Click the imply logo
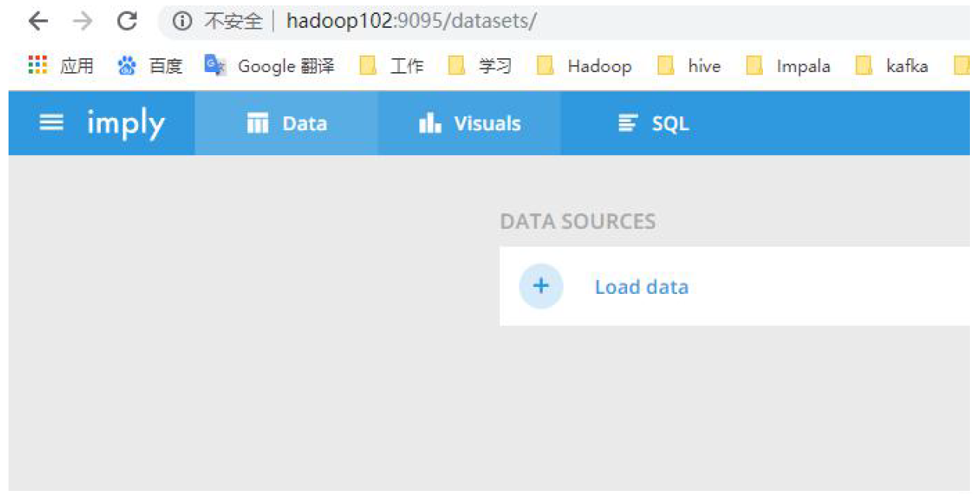Image resolution: width=980 pixels, height=501 pixels. [x=126, y=123]
